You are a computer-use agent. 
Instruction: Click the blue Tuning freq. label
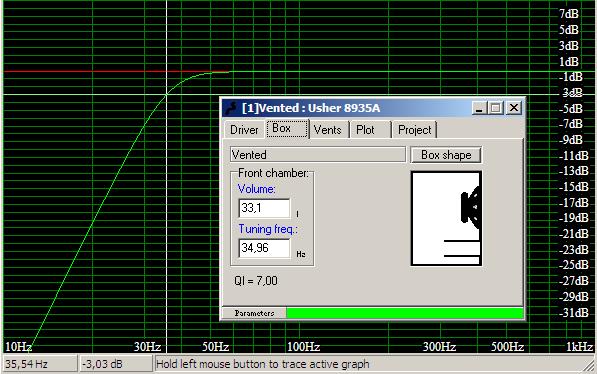click(268, 229)
